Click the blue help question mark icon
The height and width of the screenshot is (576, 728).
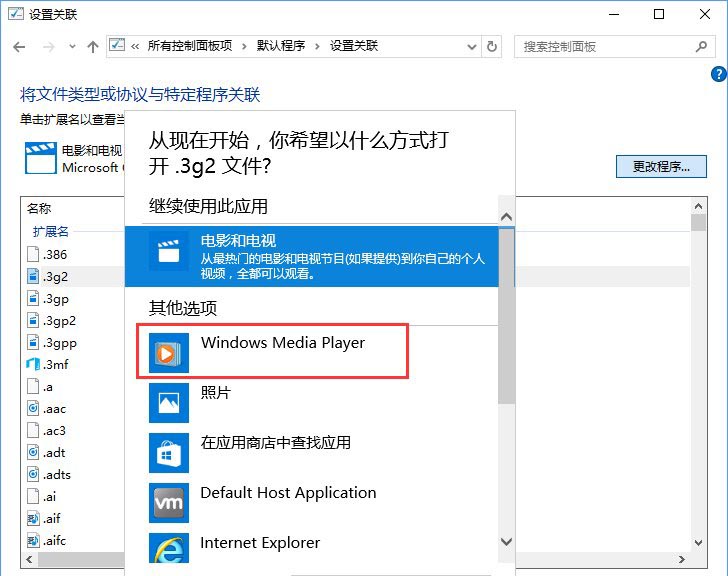[718, 74]
